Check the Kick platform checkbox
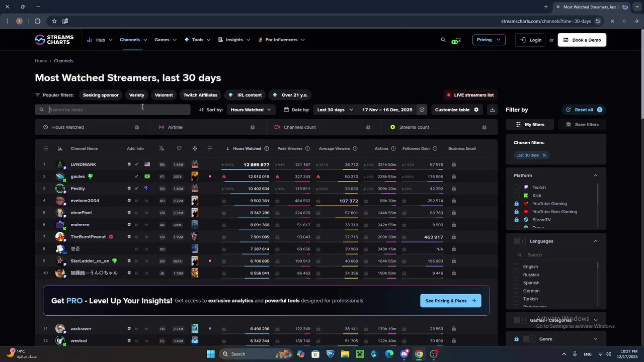This screenshot has width=644, height=362. pos(516,196)
